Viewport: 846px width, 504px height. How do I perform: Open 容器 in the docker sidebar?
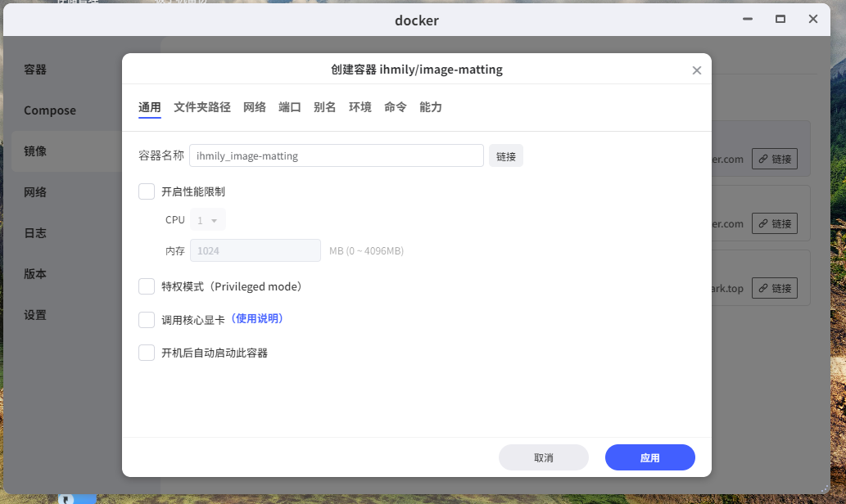35,70
